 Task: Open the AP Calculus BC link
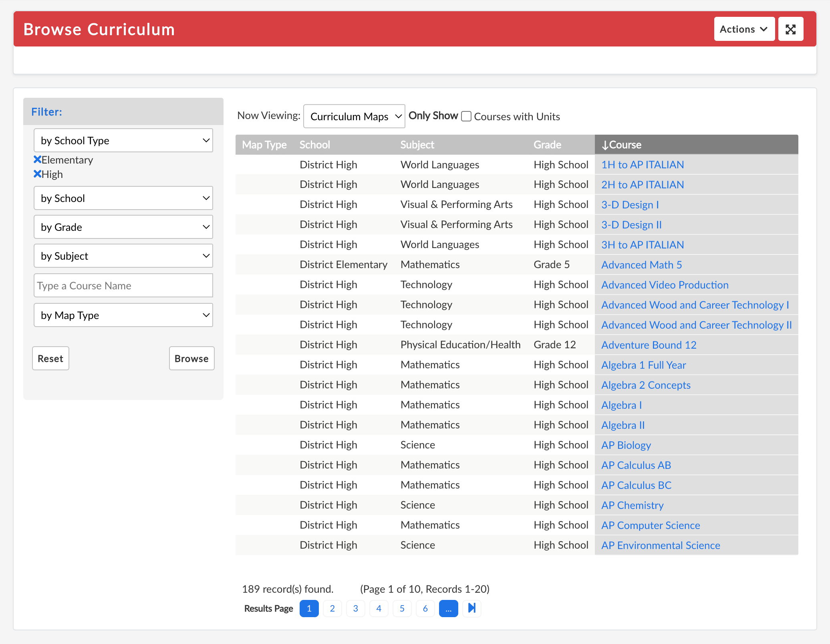point(636,485)
